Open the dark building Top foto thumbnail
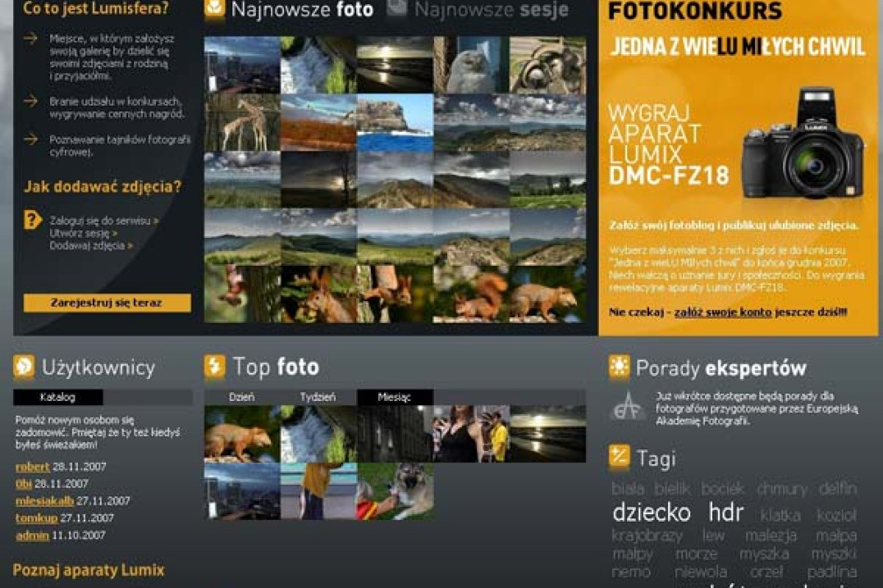 395,434
